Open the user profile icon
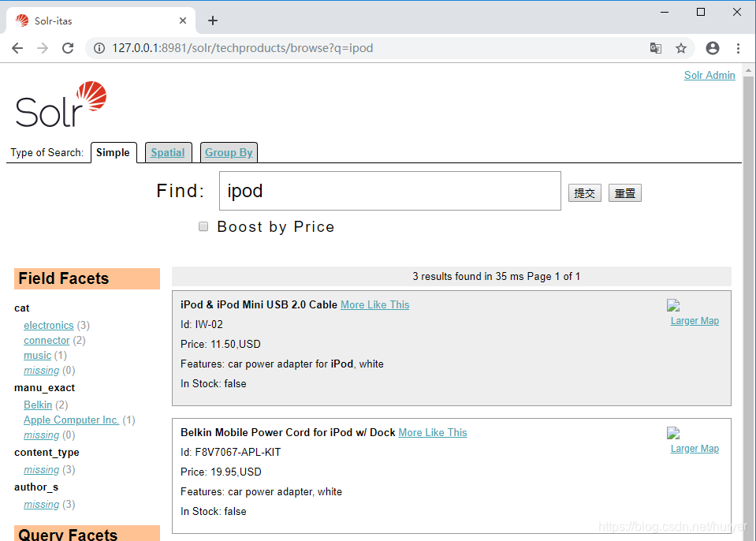Screen dimensions: 756x541 713,48
